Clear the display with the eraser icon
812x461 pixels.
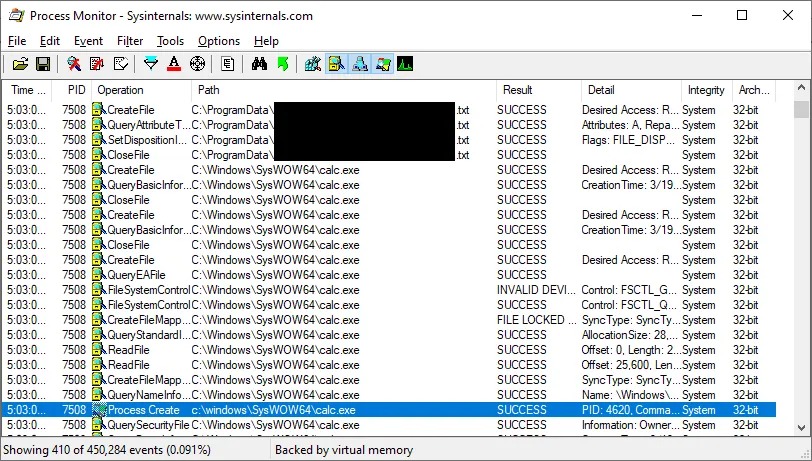point(120,64)
